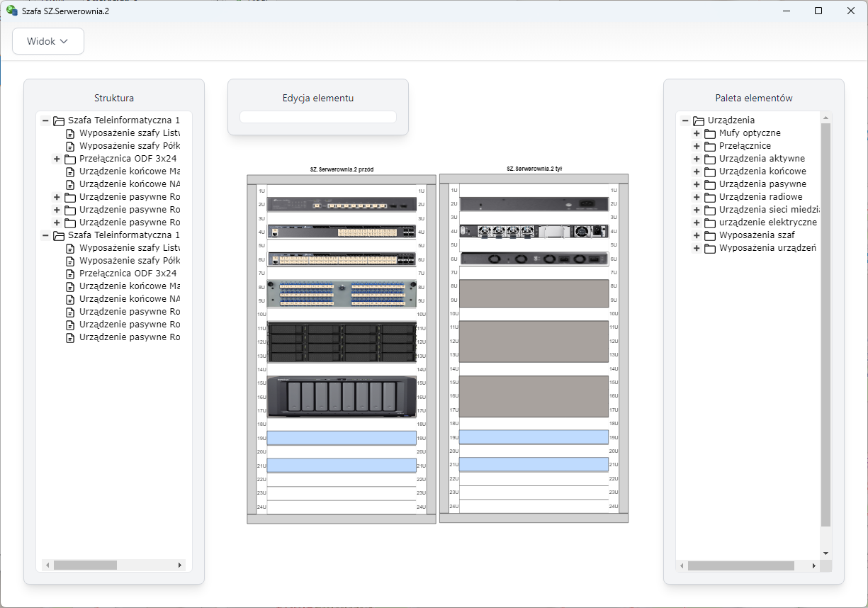Click the Edycja elementu input field
868x608 pixels.
pos(318,117)
